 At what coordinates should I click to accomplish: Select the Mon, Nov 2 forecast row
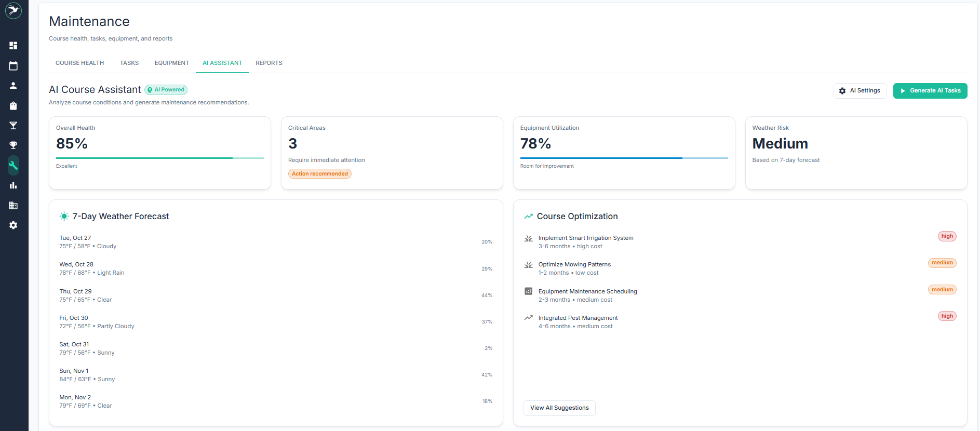pos(276,401)
